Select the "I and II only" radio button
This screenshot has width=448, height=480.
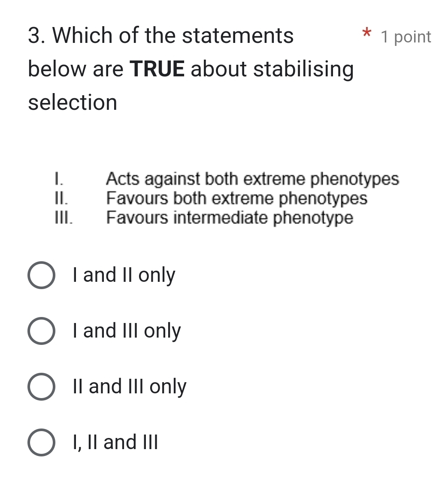(41, 275)
